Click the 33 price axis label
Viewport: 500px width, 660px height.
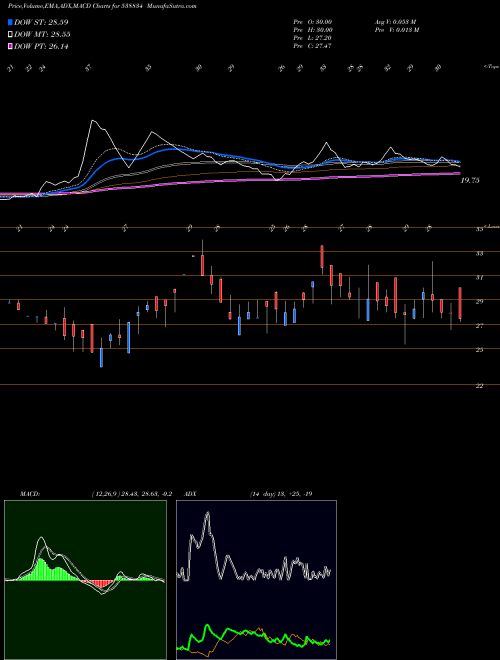click(479, 253)
